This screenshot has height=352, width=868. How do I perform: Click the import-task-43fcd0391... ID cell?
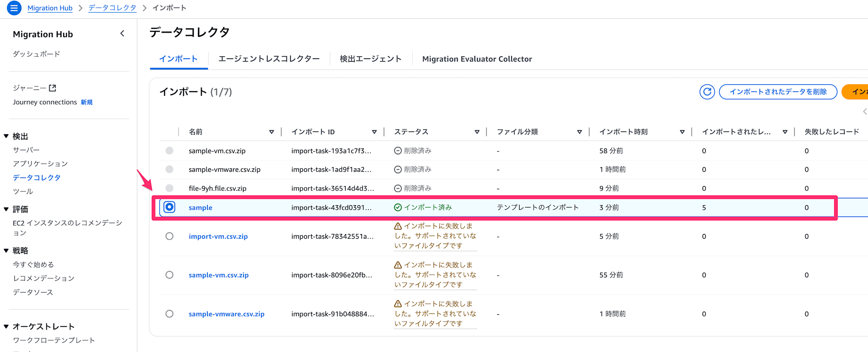(332, 207)
